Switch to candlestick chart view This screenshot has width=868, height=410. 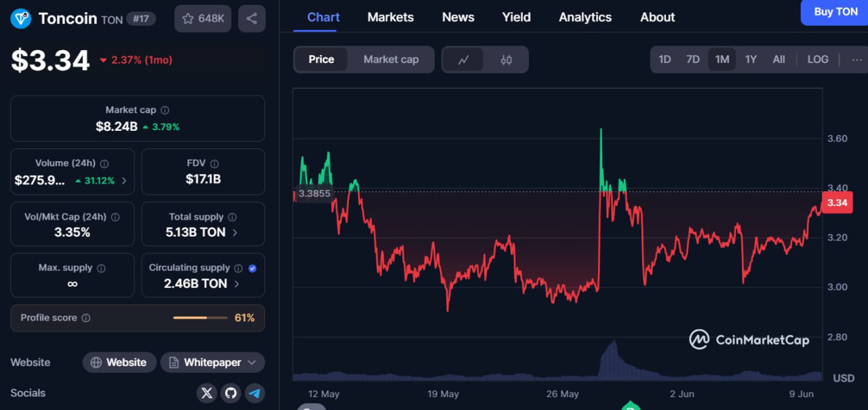[x=506, y=60]
